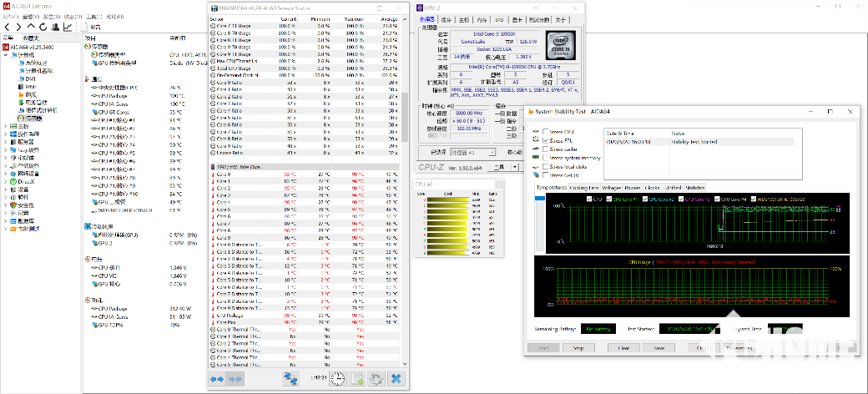
Task: Click HWiNFO Current column header
Action: point(288,19)
